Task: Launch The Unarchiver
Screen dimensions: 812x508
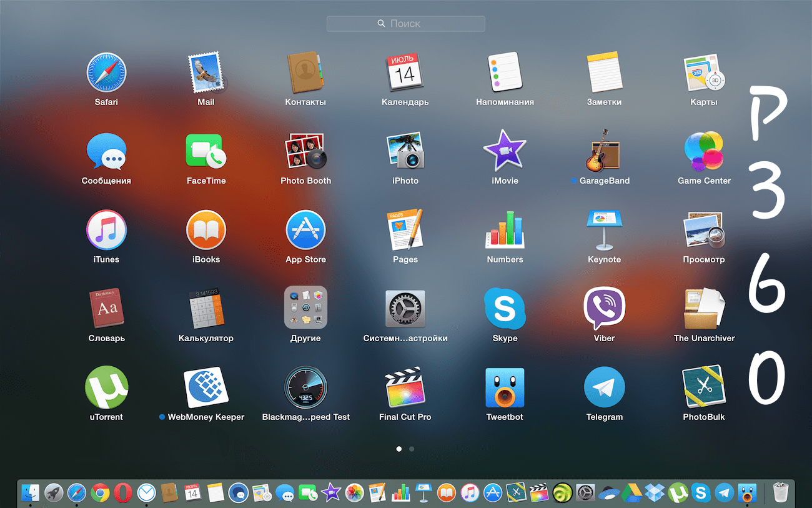Action: tap(703, 307)
